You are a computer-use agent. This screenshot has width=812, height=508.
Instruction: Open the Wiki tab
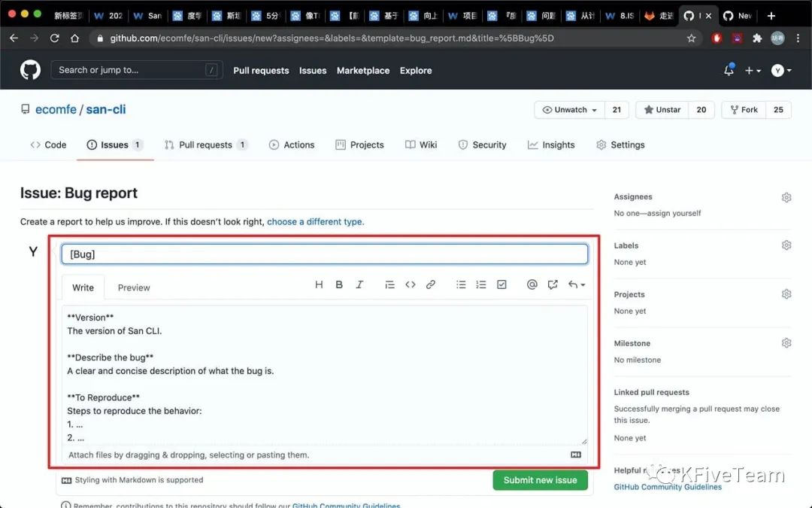point(421,145)
